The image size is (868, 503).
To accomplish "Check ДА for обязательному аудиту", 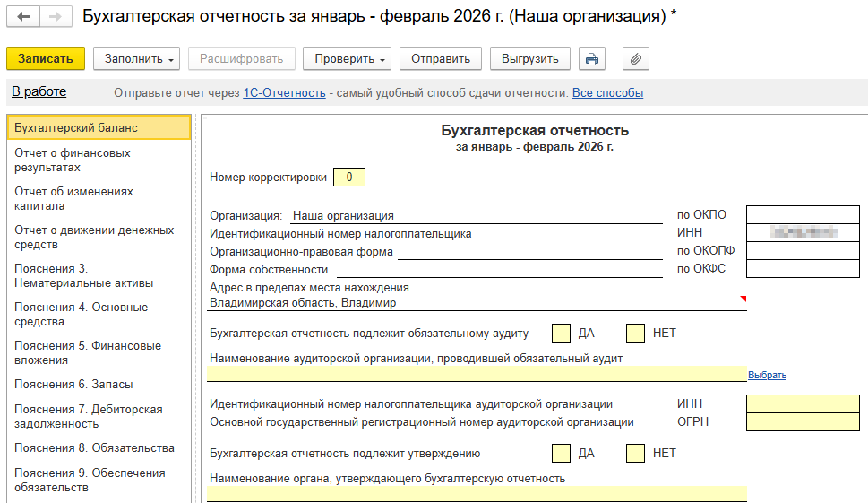I will (561, 333).
